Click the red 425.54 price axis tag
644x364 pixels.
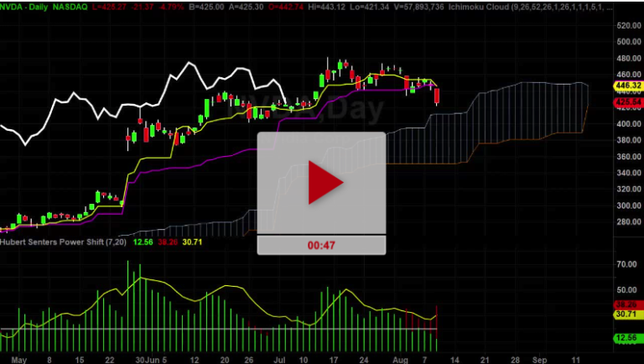click(x=628, y=102)
